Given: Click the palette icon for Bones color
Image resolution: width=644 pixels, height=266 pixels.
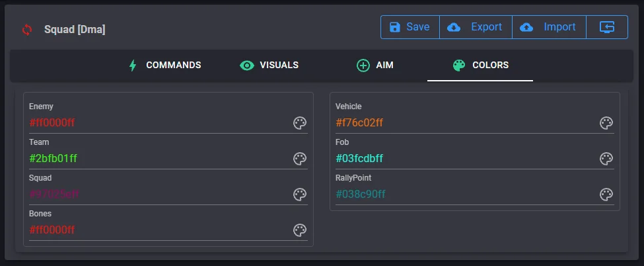Looking at the screenshot, I should tap(300, 230).
